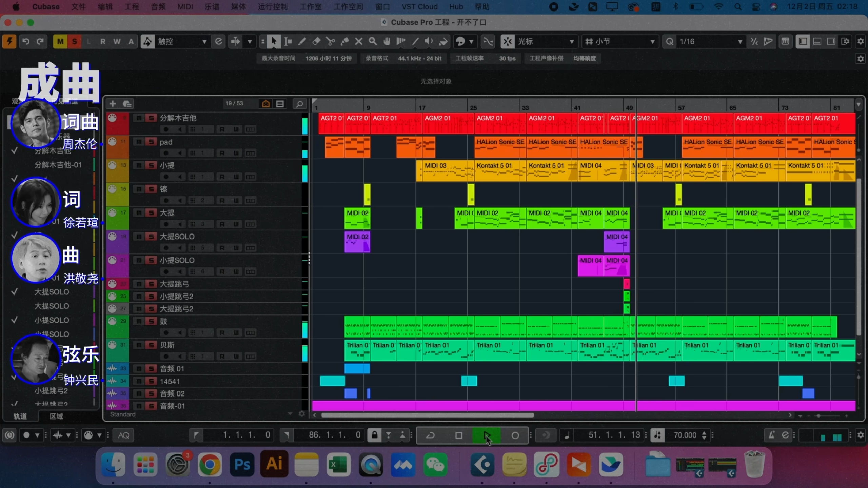
Task: Expand the 小节 grid type dropdown
Action: coord(652,42)
